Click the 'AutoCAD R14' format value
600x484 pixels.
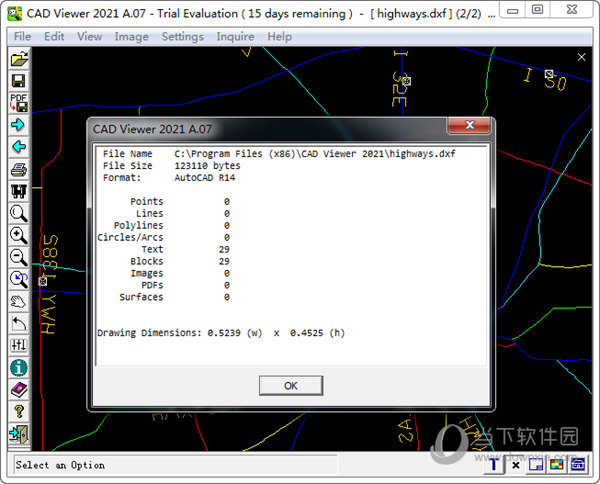205,178
